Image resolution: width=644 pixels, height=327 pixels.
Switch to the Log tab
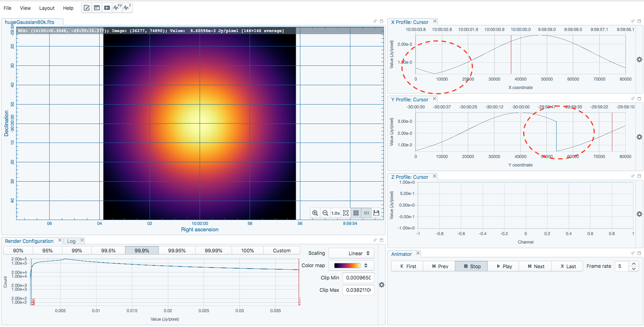pyautogui.click(x=71, y=240)
